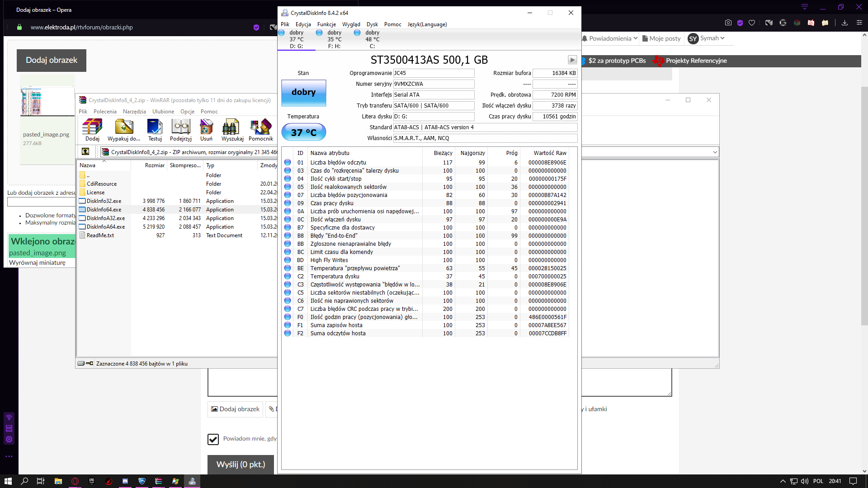Click the next disk arrow in CrystalDiskInfo
The image size is (868, 488).
coord(572,60)
